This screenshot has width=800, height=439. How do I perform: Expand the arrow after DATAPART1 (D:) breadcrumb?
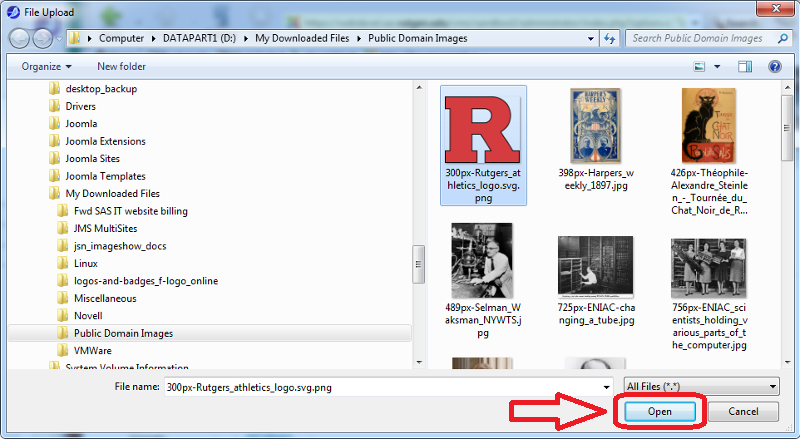pyautogui.click(x=245, y=38)
